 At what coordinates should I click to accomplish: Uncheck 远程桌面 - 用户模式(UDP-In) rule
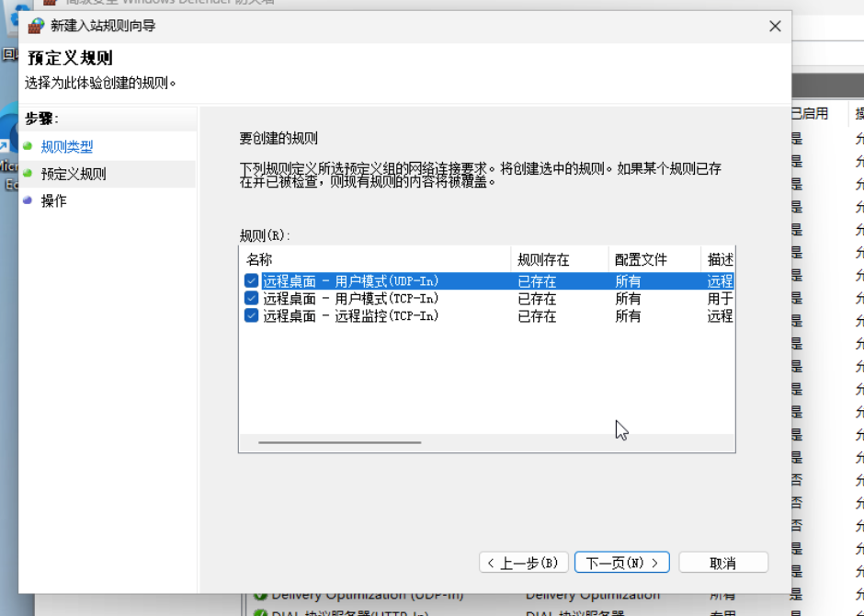[x=251, y=281]
